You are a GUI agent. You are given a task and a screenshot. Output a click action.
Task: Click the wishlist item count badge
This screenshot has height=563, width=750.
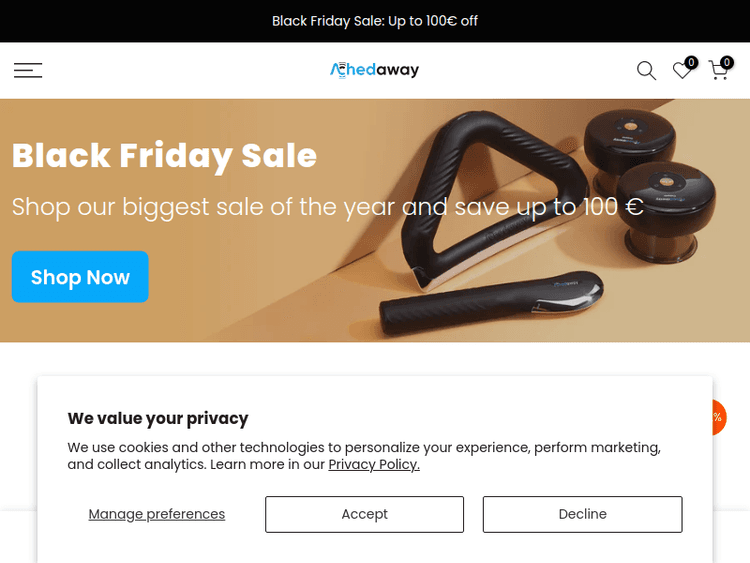691,62
